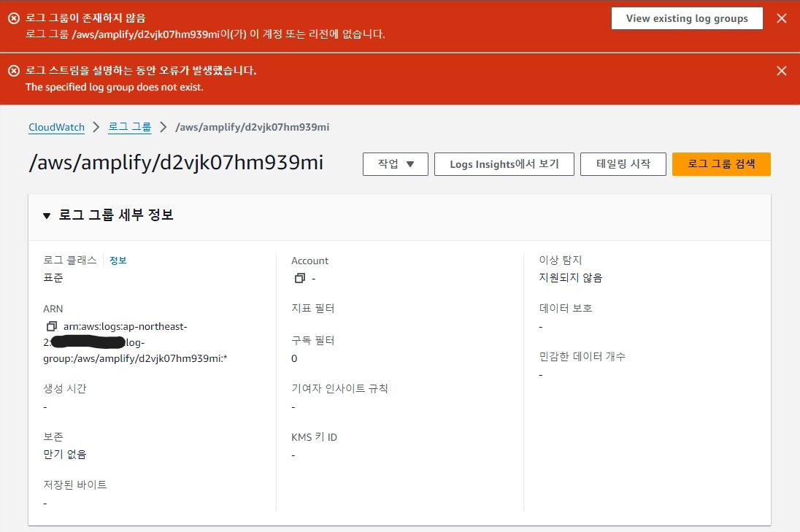The height and width of the screenshot is (532, 800).
Task: Close the log stream error banner
Action: pyautogui.click(x=781, y=71)
